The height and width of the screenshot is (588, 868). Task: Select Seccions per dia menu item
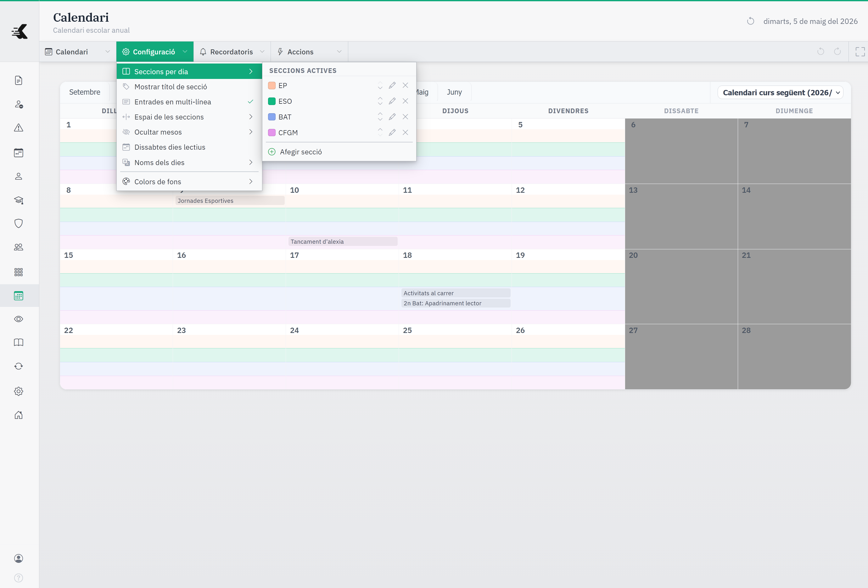click(x=189, y=71)
